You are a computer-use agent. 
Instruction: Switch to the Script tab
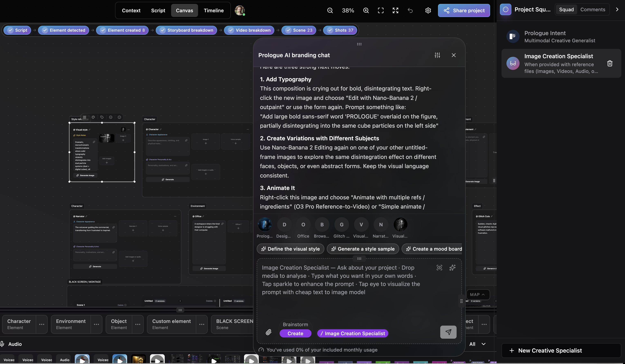coord(158,10)
